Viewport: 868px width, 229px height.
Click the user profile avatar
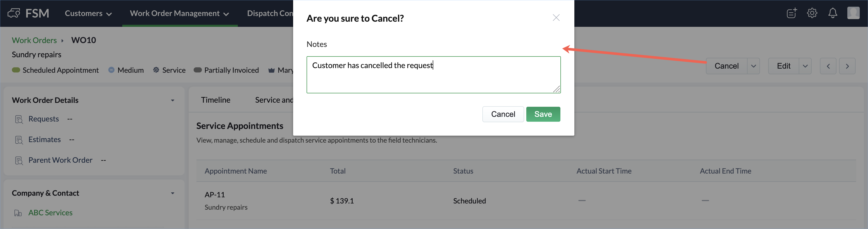tap(853, 13)
